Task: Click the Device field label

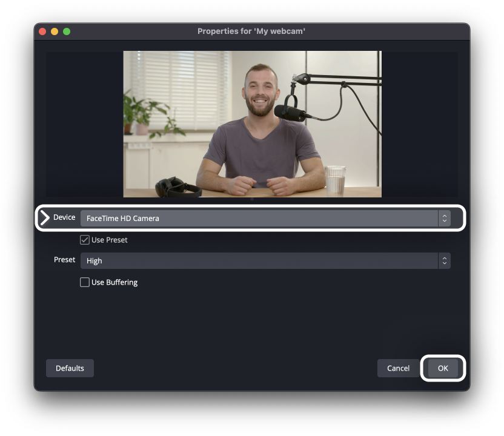Action: coord(64,217)
